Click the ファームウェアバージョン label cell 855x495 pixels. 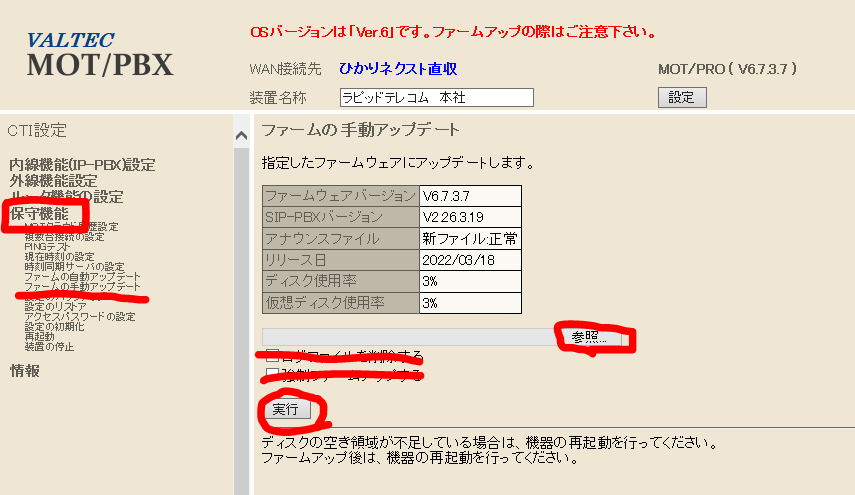(x=341, y=196)
